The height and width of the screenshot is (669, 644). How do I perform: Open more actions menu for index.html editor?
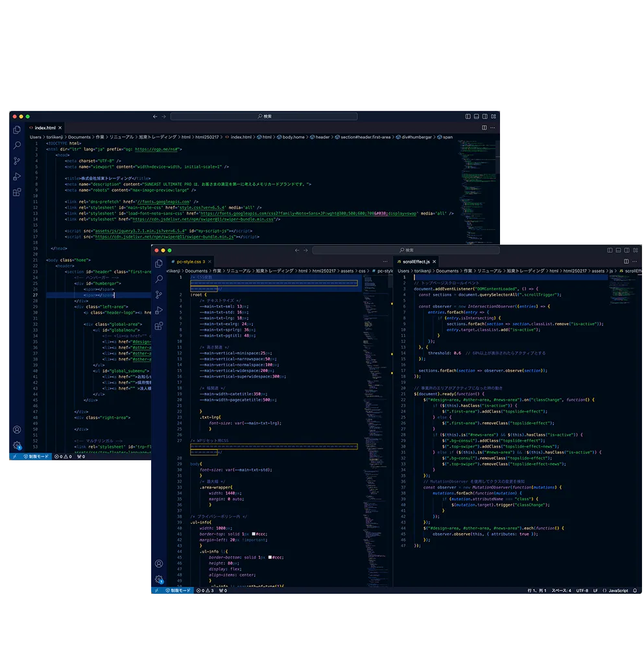[x=493, y=128]
